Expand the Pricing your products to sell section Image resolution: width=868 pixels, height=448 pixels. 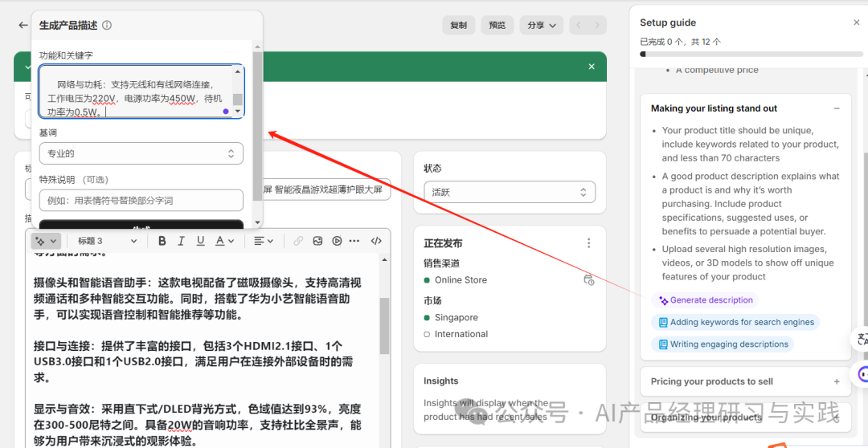pyautogui.click(x=837, y=382)
